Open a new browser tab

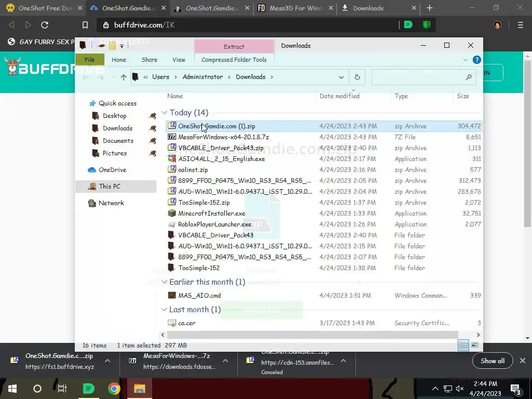430,8
